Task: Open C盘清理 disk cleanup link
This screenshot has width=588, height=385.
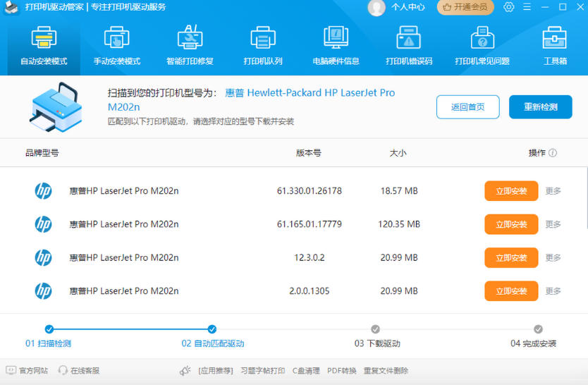Action: tap(306, 371)
